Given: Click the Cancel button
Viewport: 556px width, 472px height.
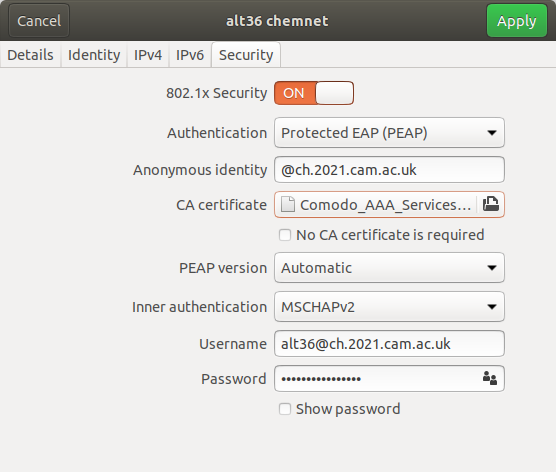Looking at the screenshot, I should click(39, 21).
